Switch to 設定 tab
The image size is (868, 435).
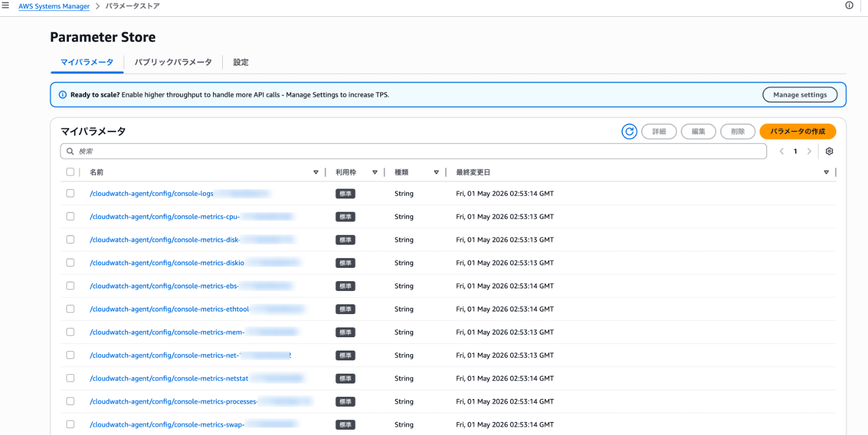coord(241,62)
